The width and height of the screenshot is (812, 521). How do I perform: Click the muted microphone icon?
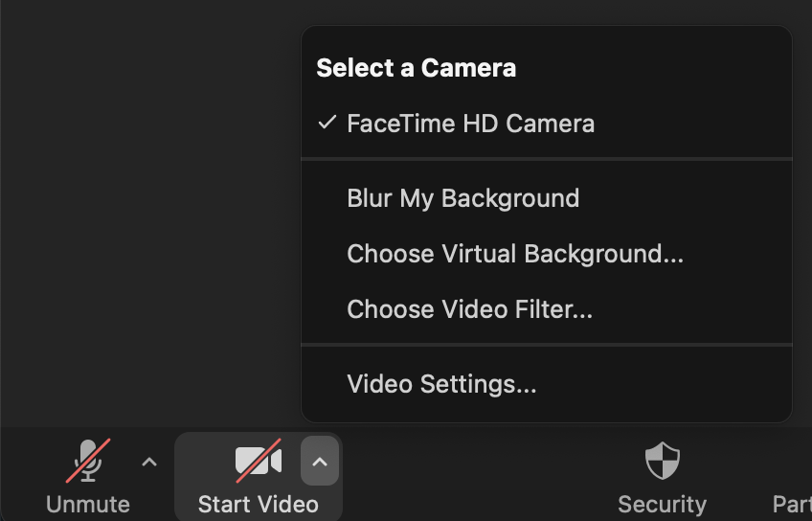click(x=88, y=462)
